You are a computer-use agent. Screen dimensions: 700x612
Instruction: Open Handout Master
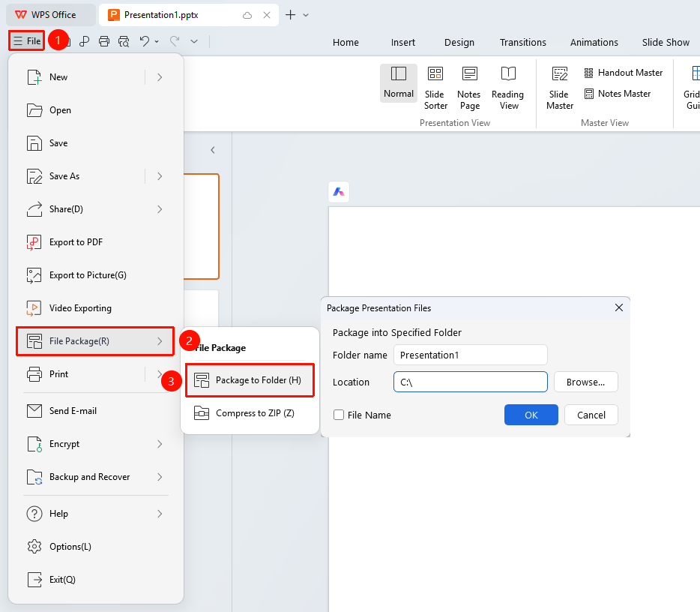(x=624, y=73)
